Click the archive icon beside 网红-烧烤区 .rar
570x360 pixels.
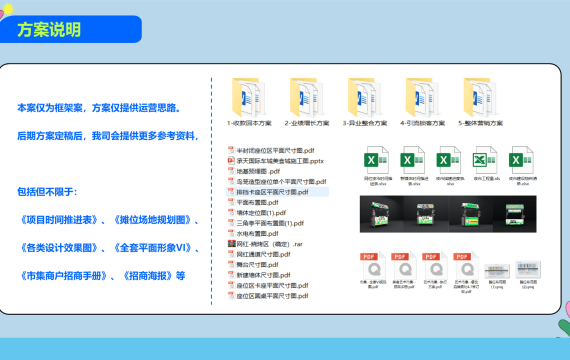click(x=231, y=244)
